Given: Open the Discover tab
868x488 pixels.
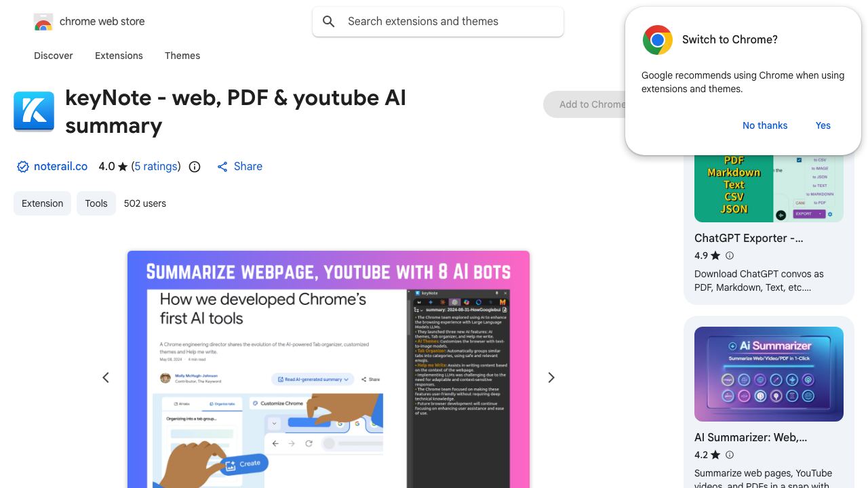Looking at the screenshot, I should coord(54,56).
